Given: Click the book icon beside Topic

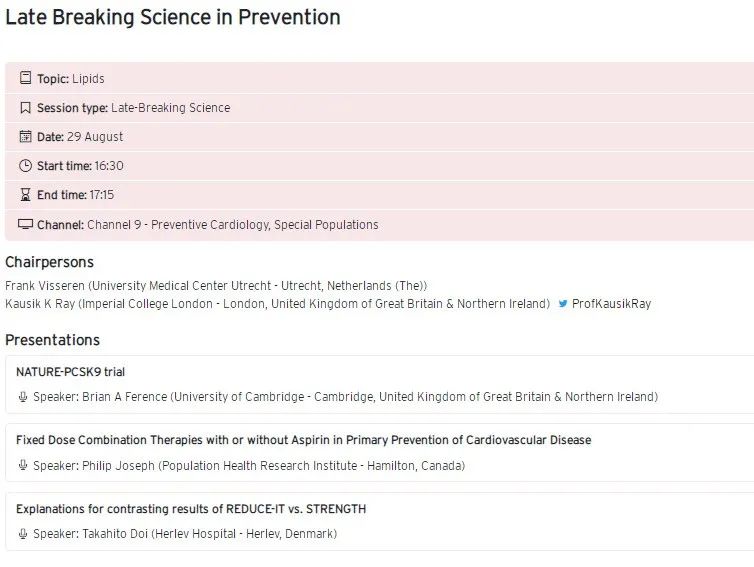Looking at the screenshot, I should 25,79.
